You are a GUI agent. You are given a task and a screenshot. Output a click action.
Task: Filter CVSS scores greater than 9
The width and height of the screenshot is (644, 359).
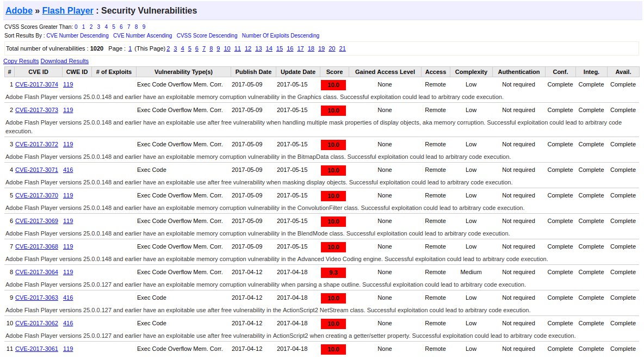pyautogui.click(x=144, y=27)
